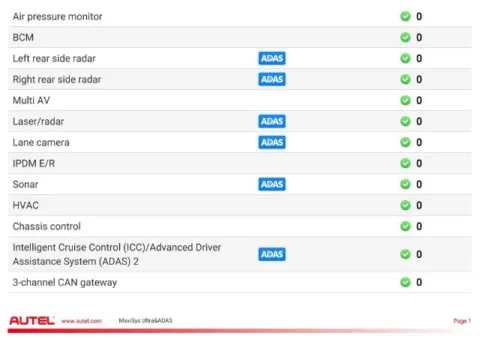
Task: Select the BCM row label
Action: tap(23, 37)
